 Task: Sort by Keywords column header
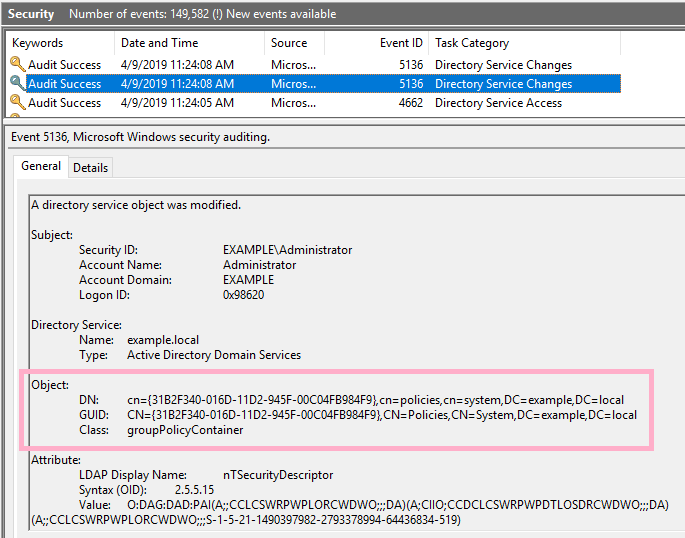coord(38,43)
